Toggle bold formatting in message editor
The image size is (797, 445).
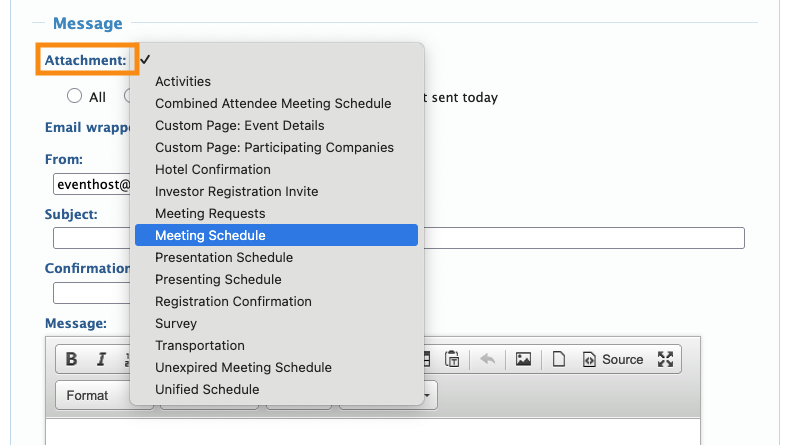coord(71,360)
